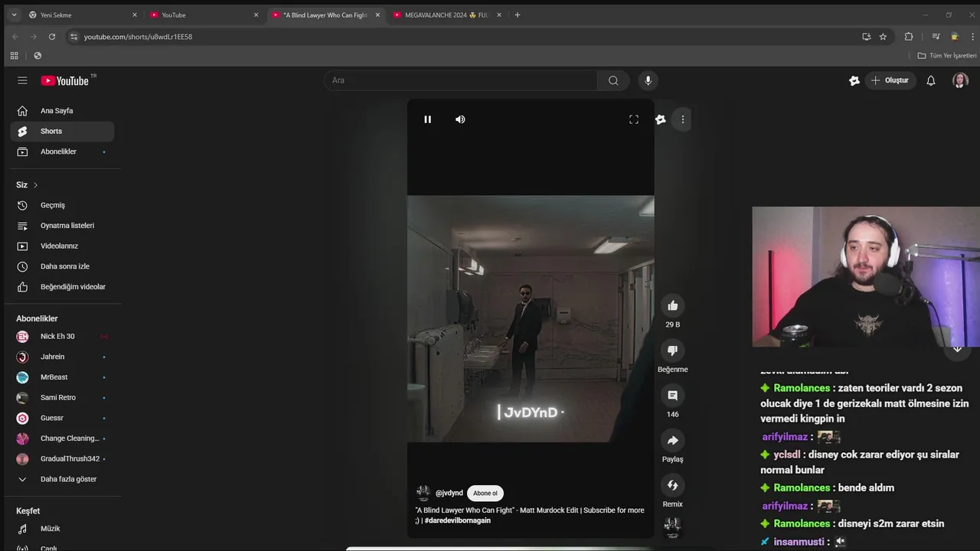Image resolution: width=980 pixels, height=551 pixels.
Task: Enter fullscreen on the Short
Action: pyautogui.click(x=634, y=119)
